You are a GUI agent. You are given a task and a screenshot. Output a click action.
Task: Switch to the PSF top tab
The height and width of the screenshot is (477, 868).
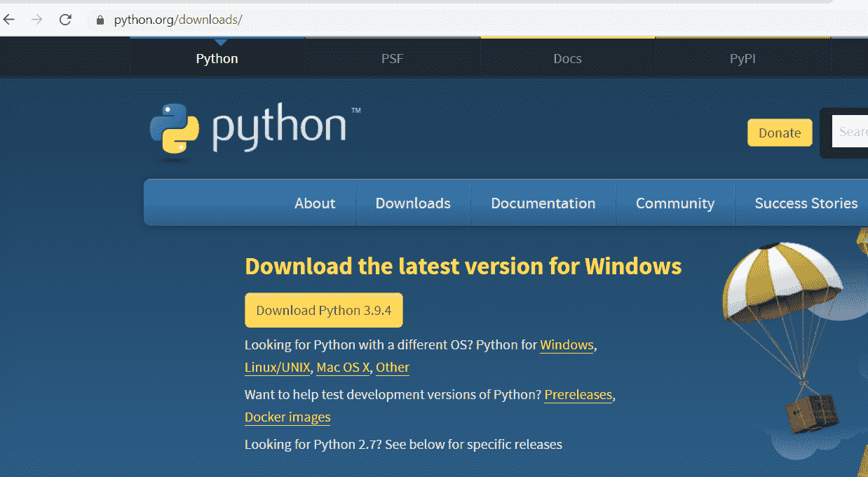pyautogui.click(x=393, y=58)
